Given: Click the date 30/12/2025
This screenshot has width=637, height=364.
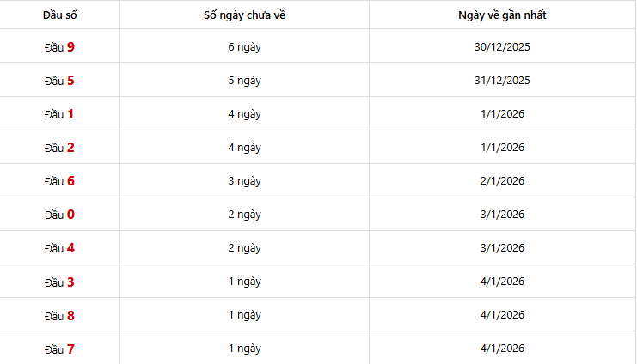Looking at the screenshot, I should coord(503,47).
